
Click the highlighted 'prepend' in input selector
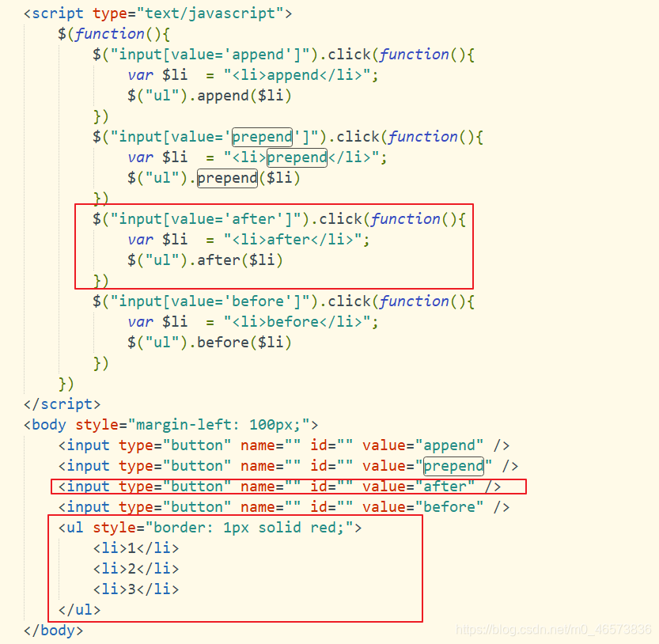tap(262, 137)
